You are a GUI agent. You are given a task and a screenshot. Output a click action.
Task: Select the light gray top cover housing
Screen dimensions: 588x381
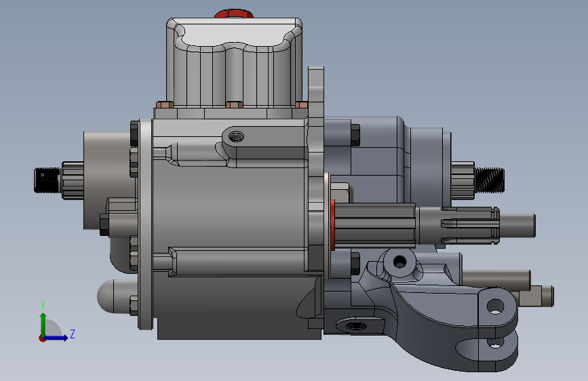tap(235, 62)
